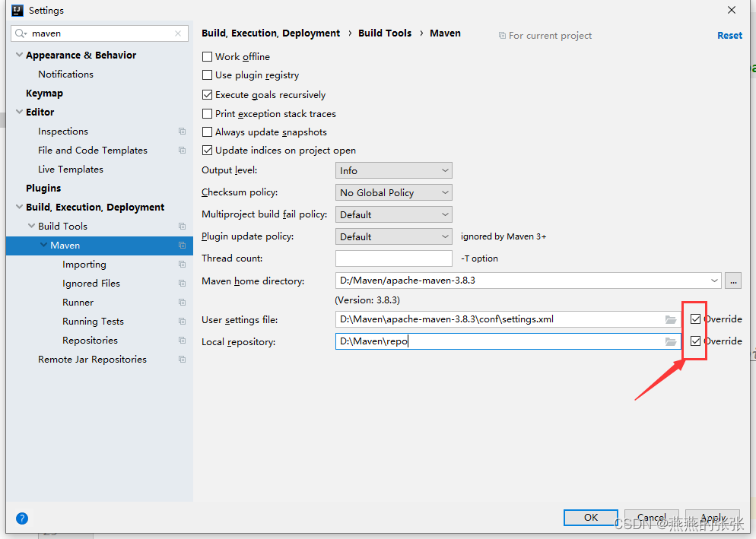This screenshot has height=539, width=756.
Task: Click the '(Version: 3.8.3)' label
Action: point(367,300)
